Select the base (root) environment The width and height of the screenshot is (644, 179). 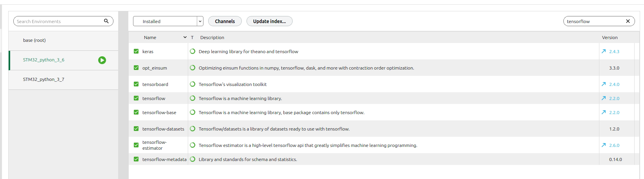(x=63, y=41)
